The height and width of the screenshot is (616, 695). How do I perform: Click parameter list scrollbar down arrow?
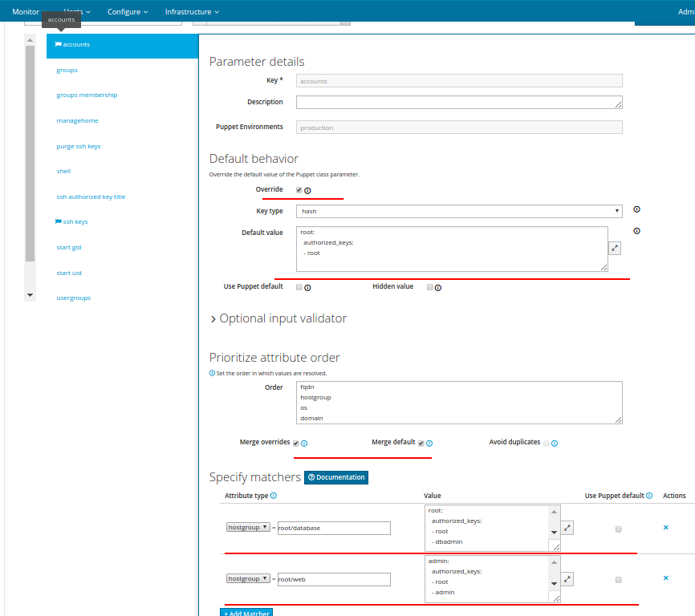[30, 295]
